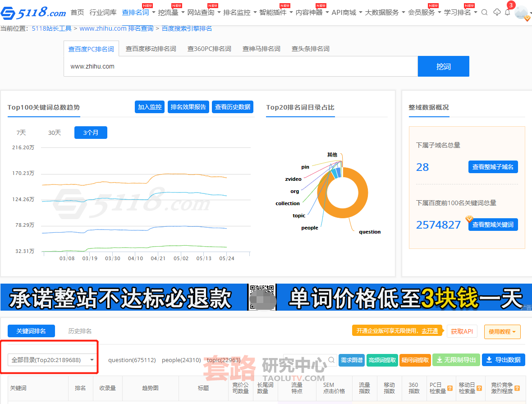Screen dimensions: 532x404
Task: Click the magnifier in keyword filter box
Action: (x=331, y=360)
